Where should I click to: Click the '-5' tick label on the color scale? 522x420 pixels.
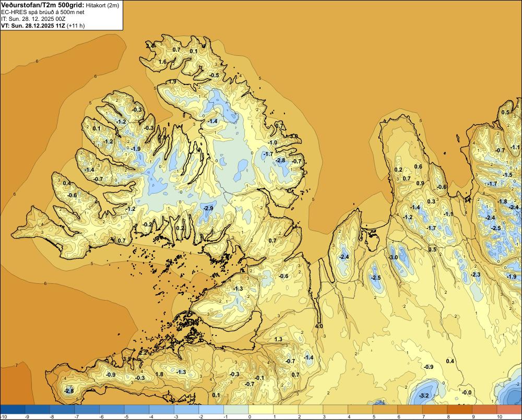[x=126, y=417]
